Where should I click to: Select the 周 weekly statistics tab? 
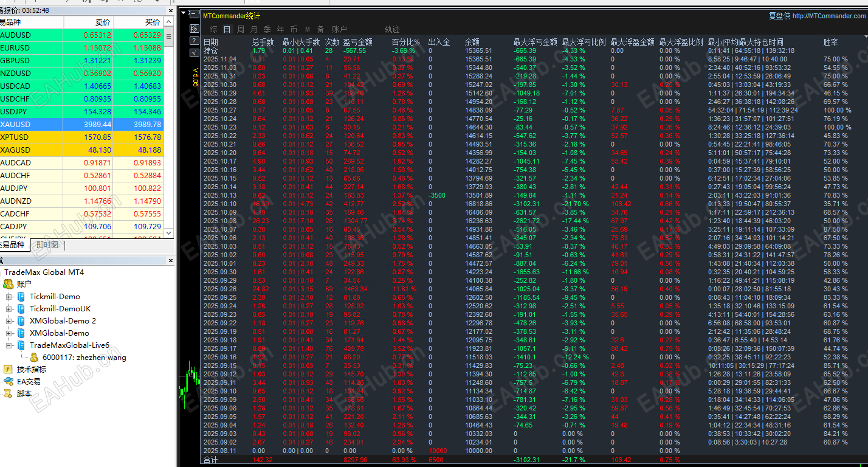pyautogui.click(x=241, y=29)
